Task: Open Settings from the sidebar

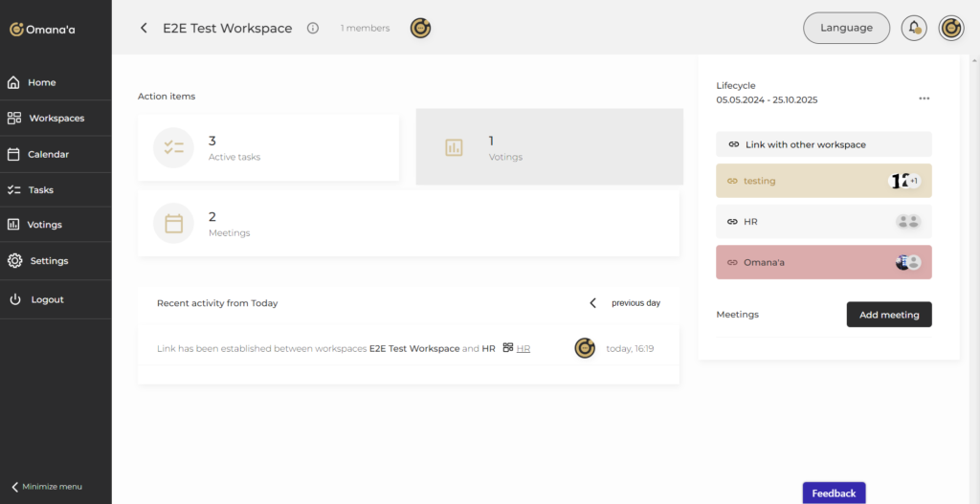Action: [x=49, y=260]
